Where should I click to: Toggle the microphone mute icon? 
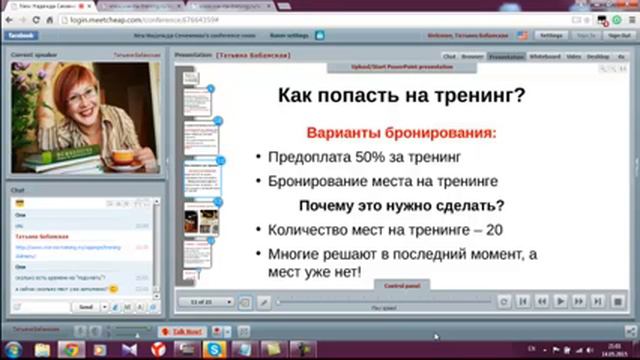[80, 331]
